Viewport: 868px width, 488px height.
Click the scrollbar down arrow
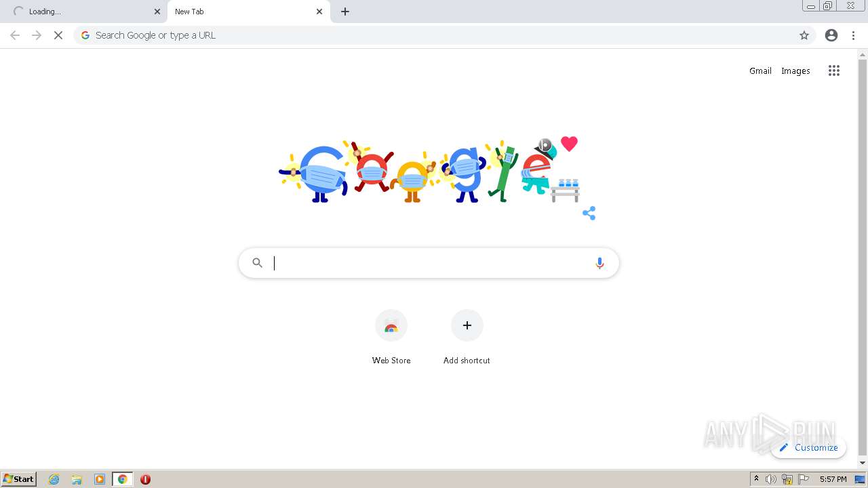[863, 463]
